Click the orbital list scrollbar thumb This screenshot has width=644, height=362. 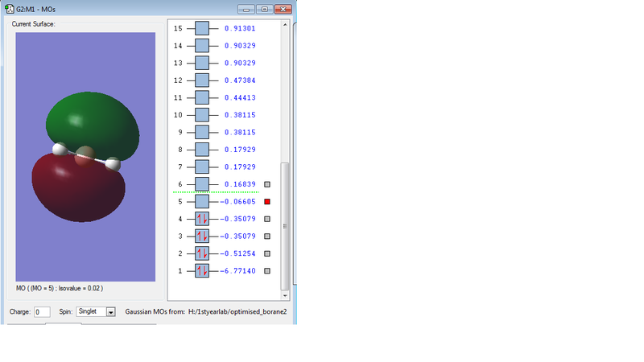(x=285, y=226)
